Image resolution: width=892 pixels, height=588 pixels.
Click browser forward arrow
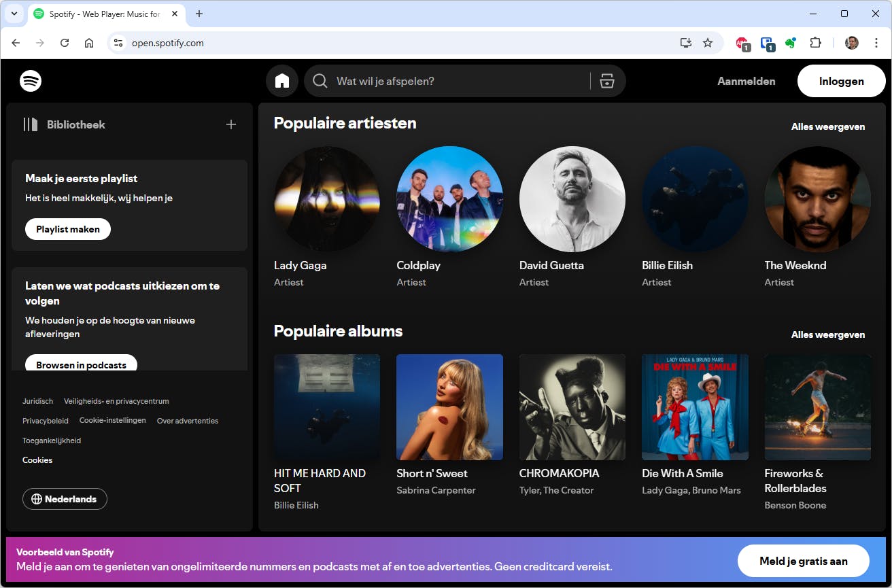[x=40, y=43]
